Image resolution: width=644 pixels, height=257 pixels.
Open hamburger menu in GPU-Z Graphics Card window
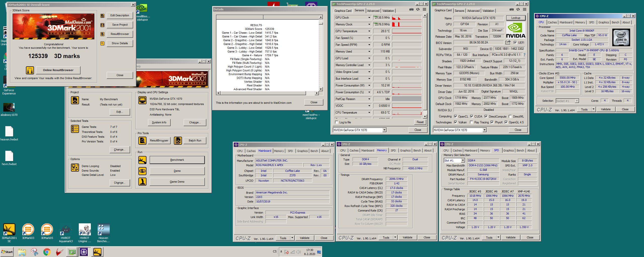(524, 10)
